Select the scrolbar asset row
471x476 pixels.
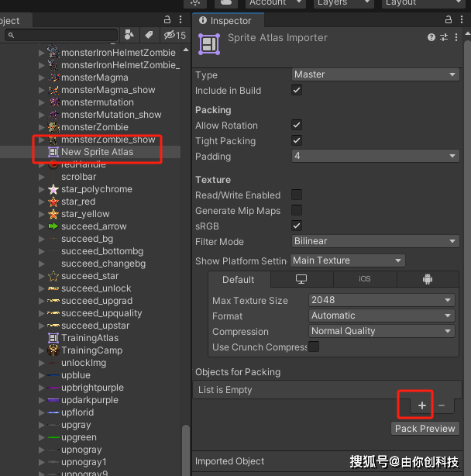(x=91, y=177)
